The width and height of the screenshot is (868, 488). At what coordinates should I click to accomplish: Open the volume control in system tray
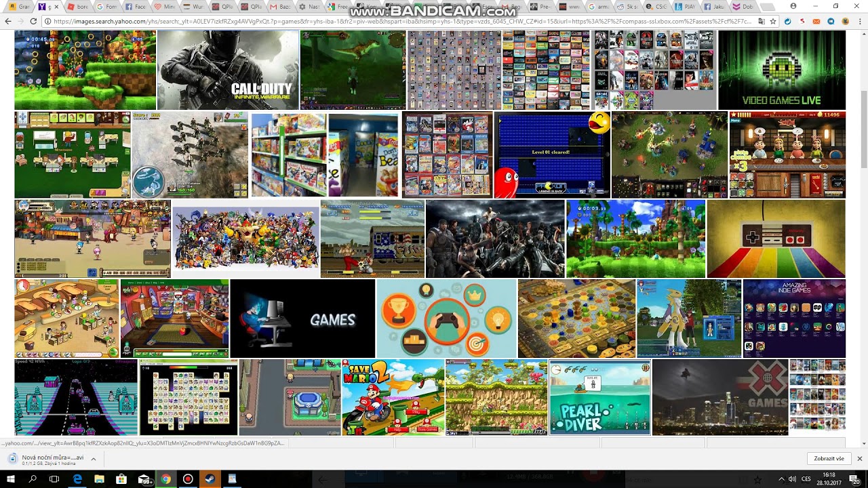point(793,479)
